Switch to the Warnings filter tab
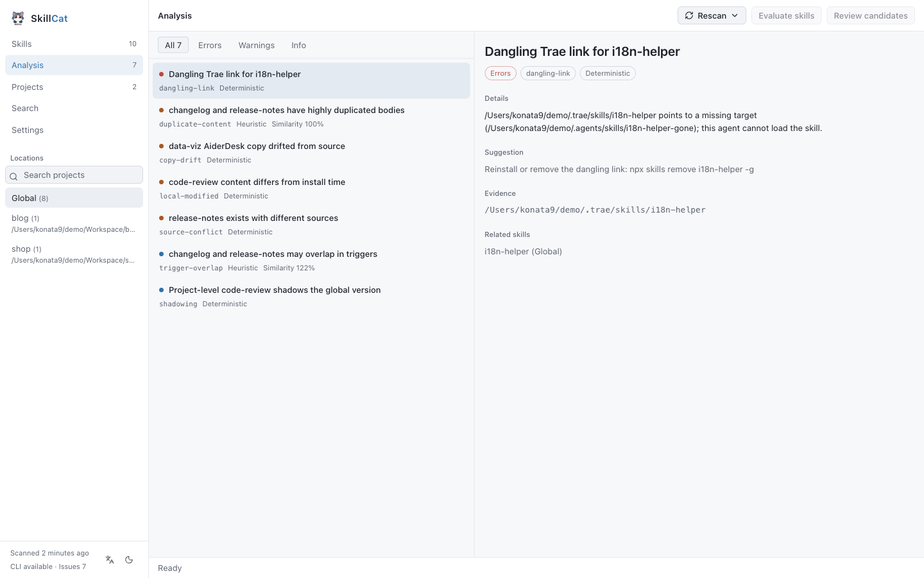The height and width of the screenshot is (578, 924). coord(256,45)
